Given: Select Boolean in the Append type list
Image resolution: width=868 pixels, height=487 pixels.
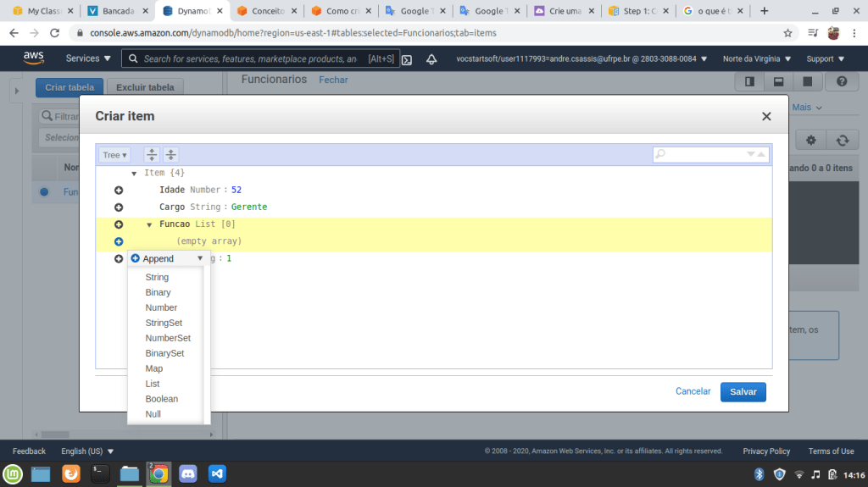Looking at the screenshot, I should click(x=161, y=399).
